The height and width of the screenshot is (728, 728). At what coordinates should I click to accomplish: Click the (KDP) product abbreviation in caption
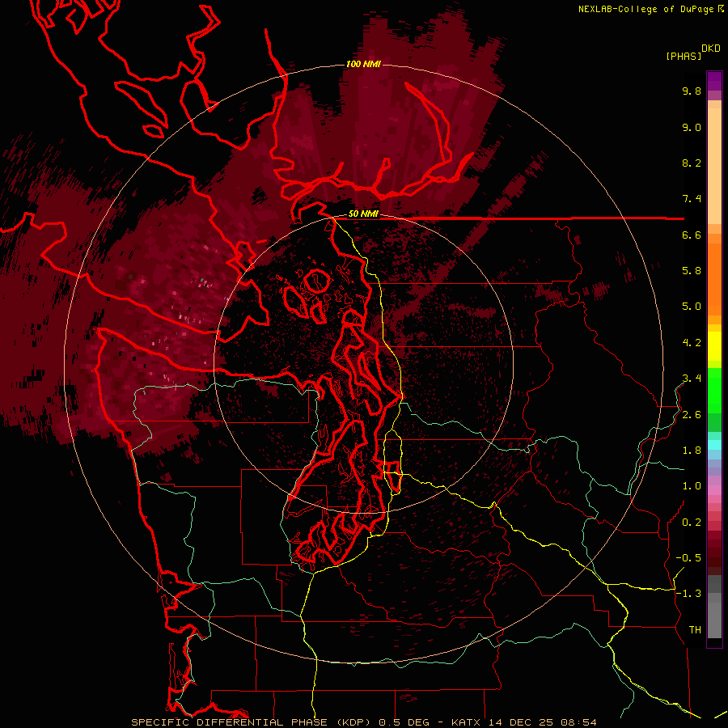[x=354, y=722]
